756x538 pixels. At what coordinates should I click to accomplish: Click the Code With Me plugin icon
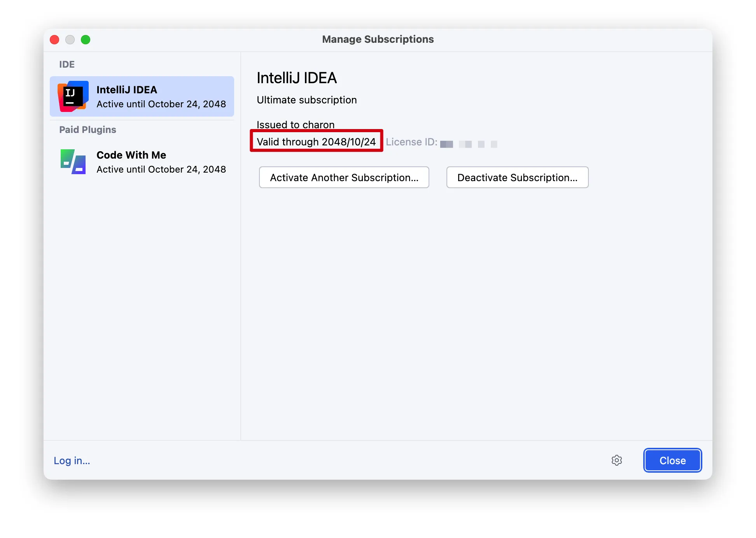(73, 162)
